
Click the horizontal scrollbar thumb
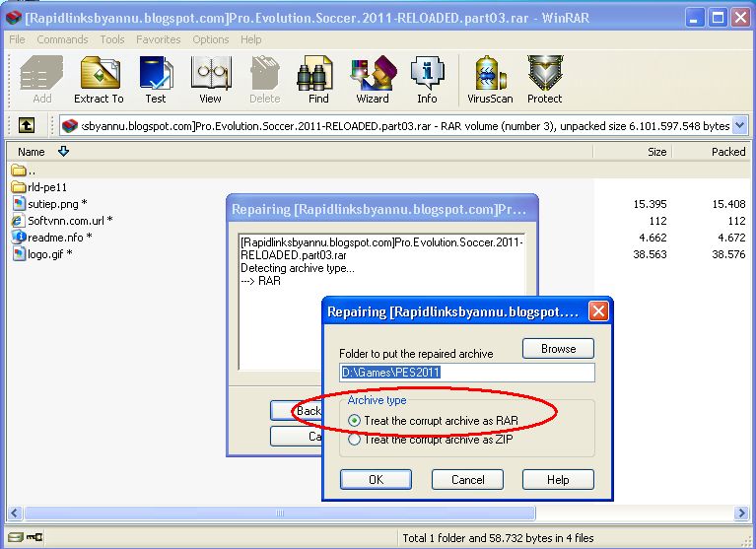click(280, 513)
